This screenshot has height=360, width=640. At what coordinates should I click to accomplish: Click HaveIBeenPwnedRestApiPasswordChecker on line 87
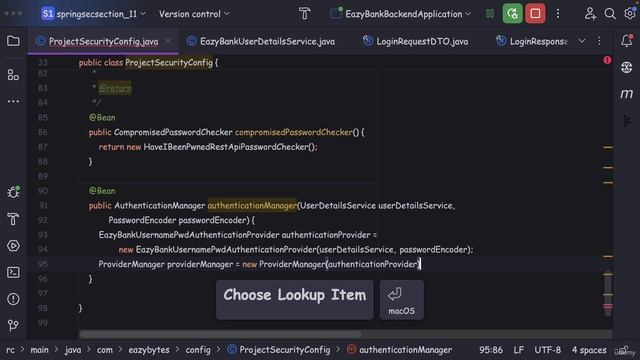click(x=225, y=147)
